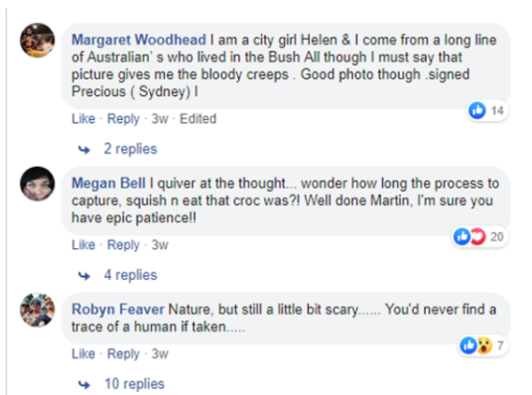Click the thumbs-up reaction icon on Robyn's comment
Screen dimensions: 532x395
468,345
